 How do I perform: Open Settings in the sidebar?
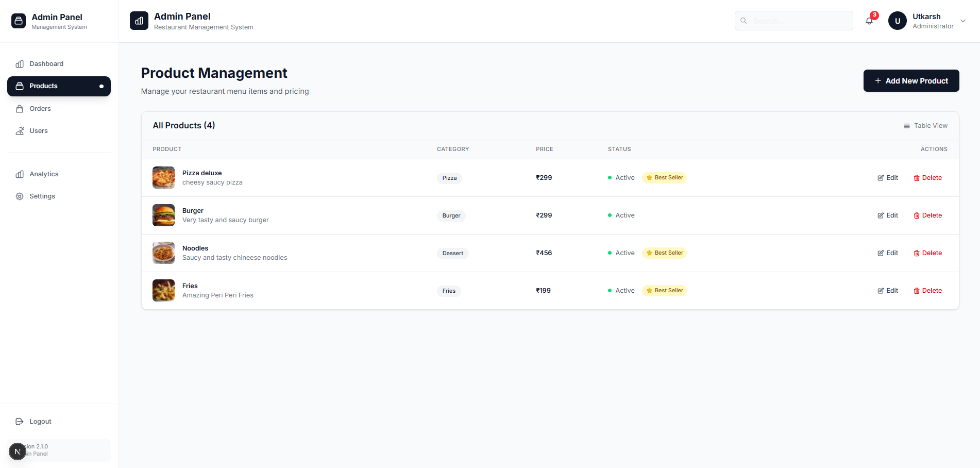[42, 196]
